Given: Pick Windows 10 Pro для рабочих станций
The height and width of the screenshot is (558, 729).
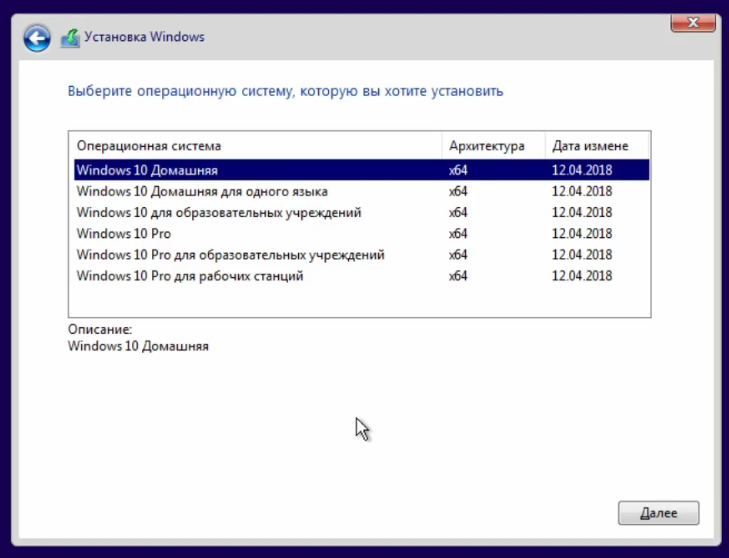Looking at the screenshot, I should 362,276.
